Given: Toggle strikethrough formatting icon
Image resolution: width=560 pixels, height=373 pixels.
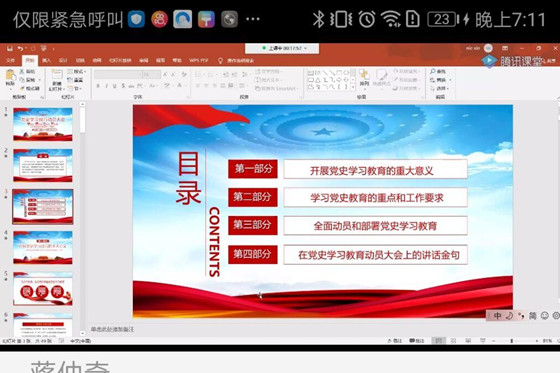Looking at the screenshot, I should [131, 86].
